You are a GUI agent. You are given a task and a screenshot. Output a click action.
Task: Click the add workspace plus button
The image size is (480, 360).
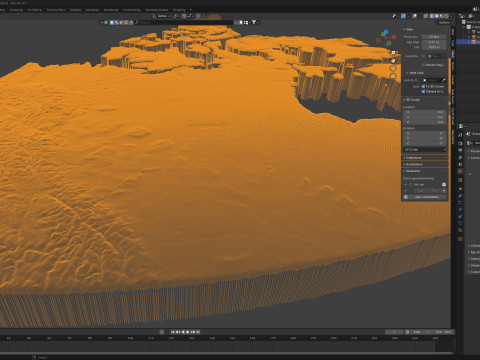[190, 10]
